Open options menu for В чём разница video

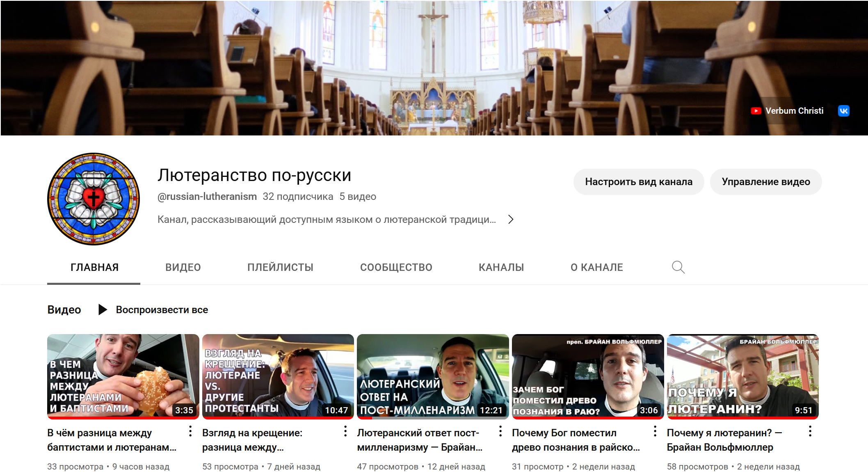coord(190,431)
